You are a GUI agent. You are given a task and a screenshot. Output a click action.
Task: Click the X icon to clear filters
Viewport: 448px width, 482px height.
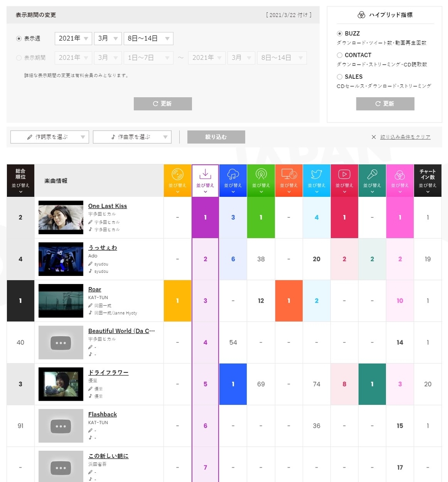374,137
